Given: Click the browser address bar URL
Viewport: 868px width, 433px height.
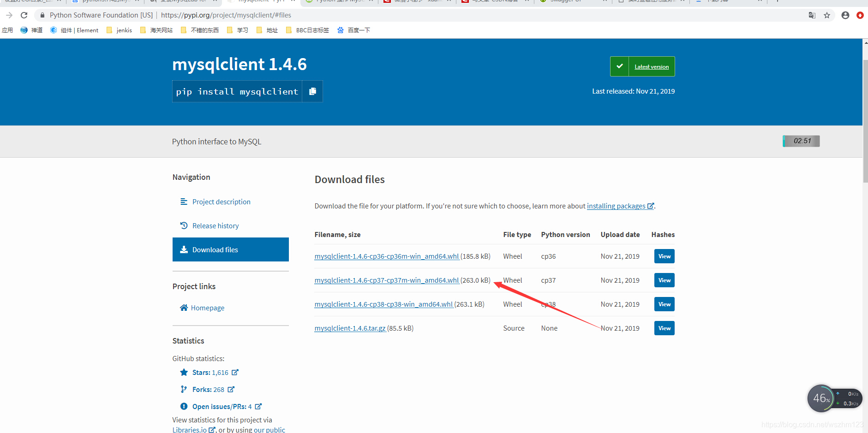Looking at the screenshot, I should tap(226, 15).
